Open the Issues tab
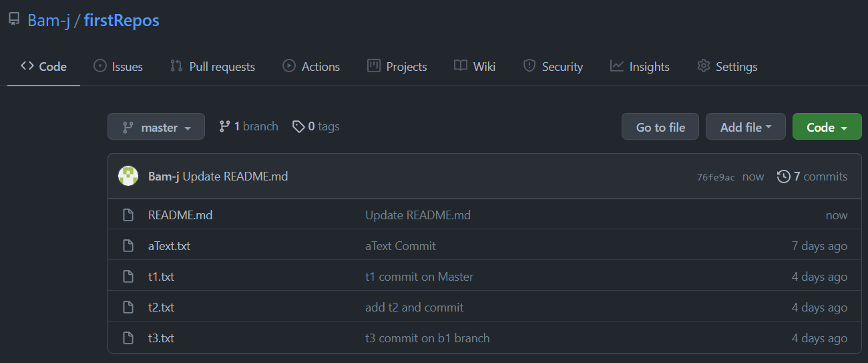This screenshot has width=868, height=363. pyautogui.click(x=118, y=66)
